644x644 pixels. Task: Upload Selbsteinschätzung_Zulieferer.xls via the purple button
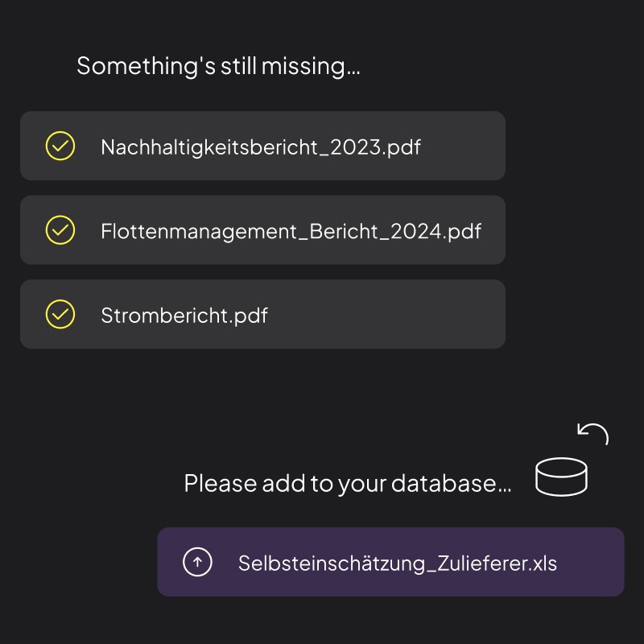coord(390,562)
